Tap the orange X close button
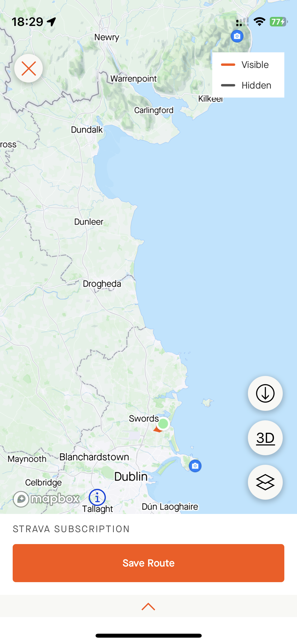Screen dimensions: 297x644 [29, 68]
